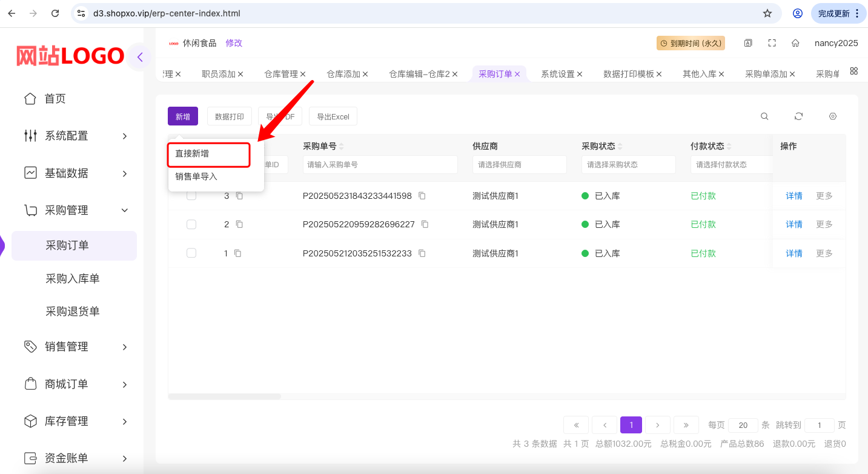Close the 职员添加 tab
The width and height of the screenshot is (868, 474).
(x=240, y=74)
